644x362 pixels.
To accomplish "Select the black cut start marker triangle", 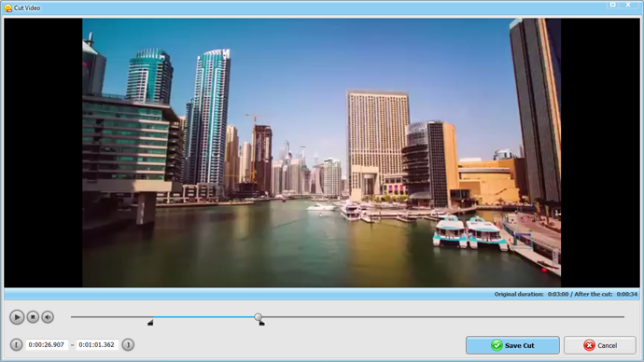I will pos(150,323).
